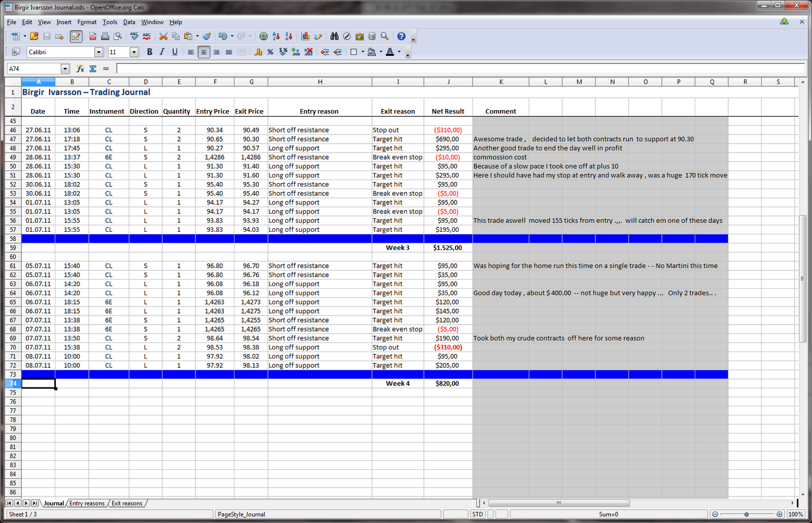This screenshot has height=523, width=812.
Task: Click the Zoom magnifier icon
Action: pyautogui.click(x=385, y=36)
